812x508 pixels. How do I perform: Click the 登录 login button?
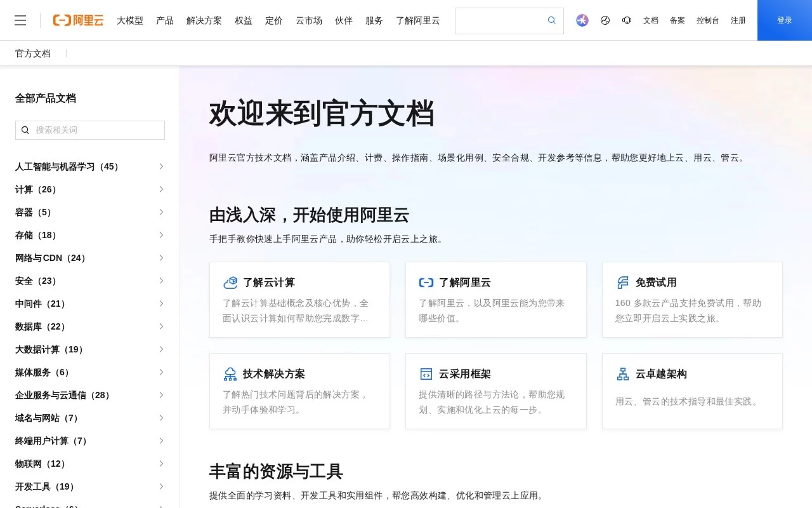click(785, 20)
